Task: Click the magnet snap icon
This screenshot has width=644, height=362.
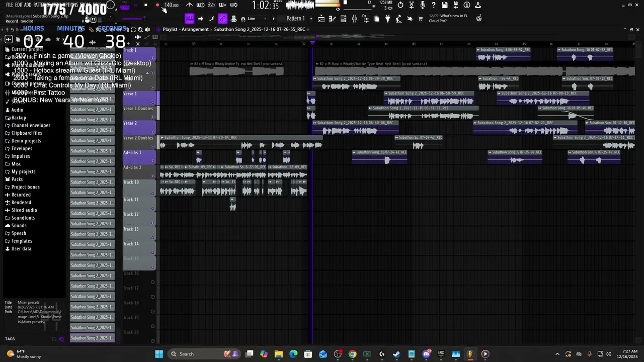Action: (243, 19)
